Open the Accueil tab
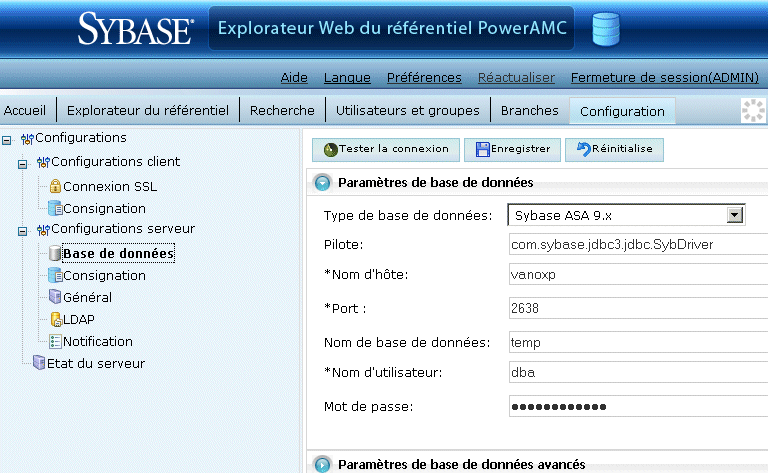768x473 pixels. pos(25,111)
